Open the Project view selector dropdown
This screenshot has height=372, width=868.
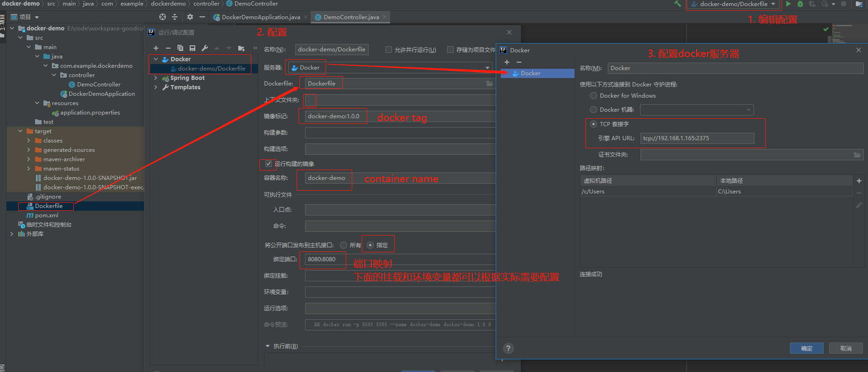[37, 17]
